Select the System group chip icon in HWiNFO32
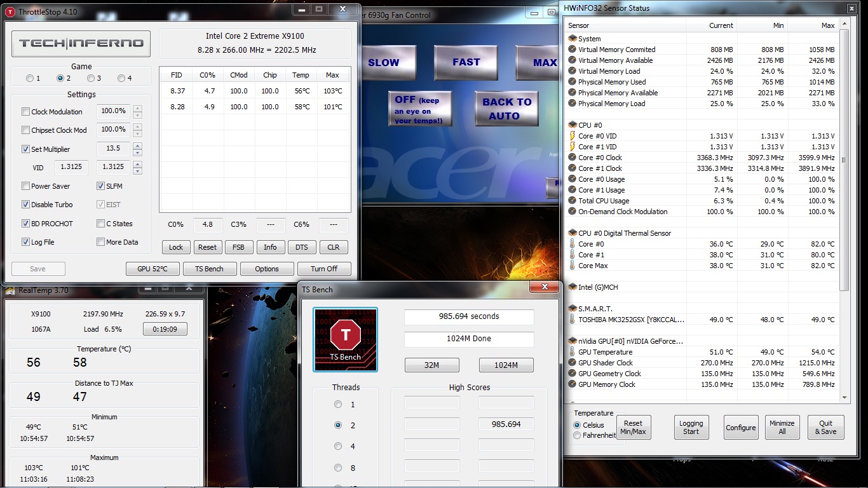This screenshot has width=868, height=488. point(573,39)
